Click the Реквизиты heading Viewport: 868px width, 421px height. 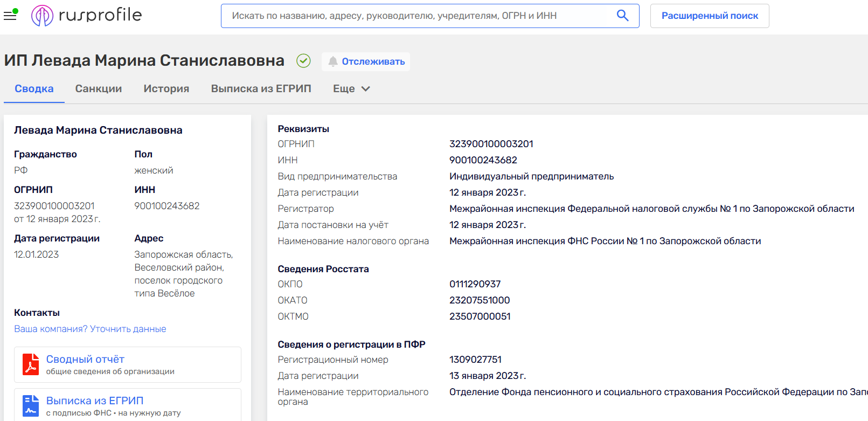pyautogui.click(x=303, y=129)
